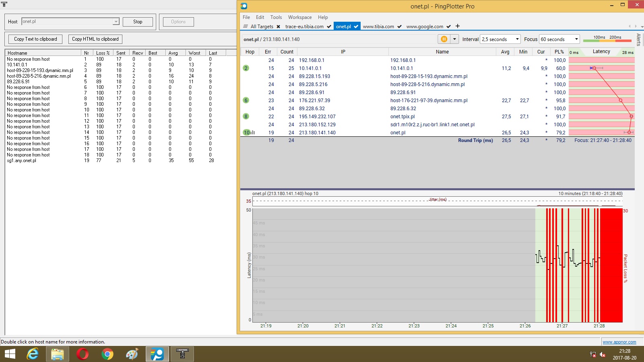Click the checkmark on the onet.pl tab
Image resolution: width=644 pixels, height=362 pixels.
[356, 27]
